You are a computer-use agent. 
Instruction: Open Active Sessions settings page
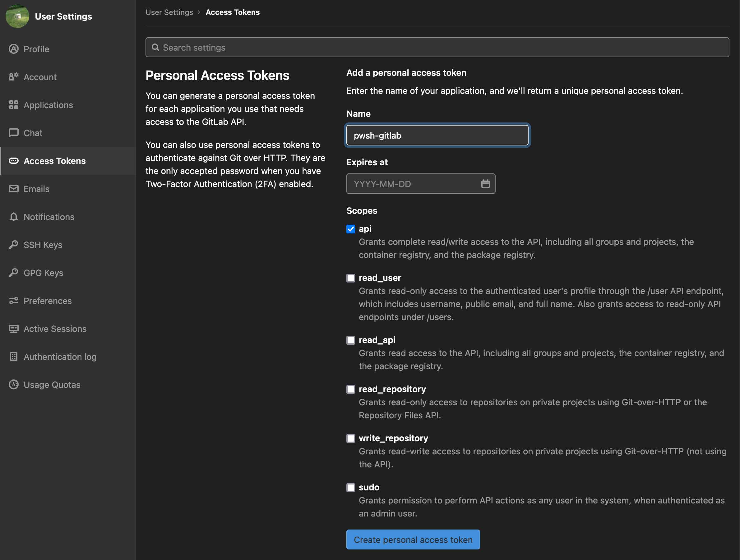click(55, 329)
